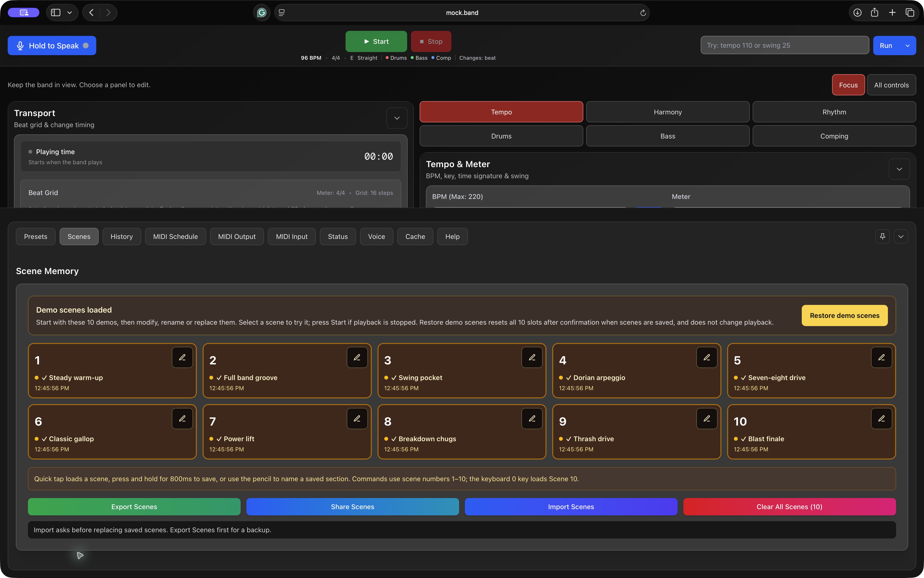The image size is (924, 578).
Task: Go forward in browser history
Action: pos(109,13)
